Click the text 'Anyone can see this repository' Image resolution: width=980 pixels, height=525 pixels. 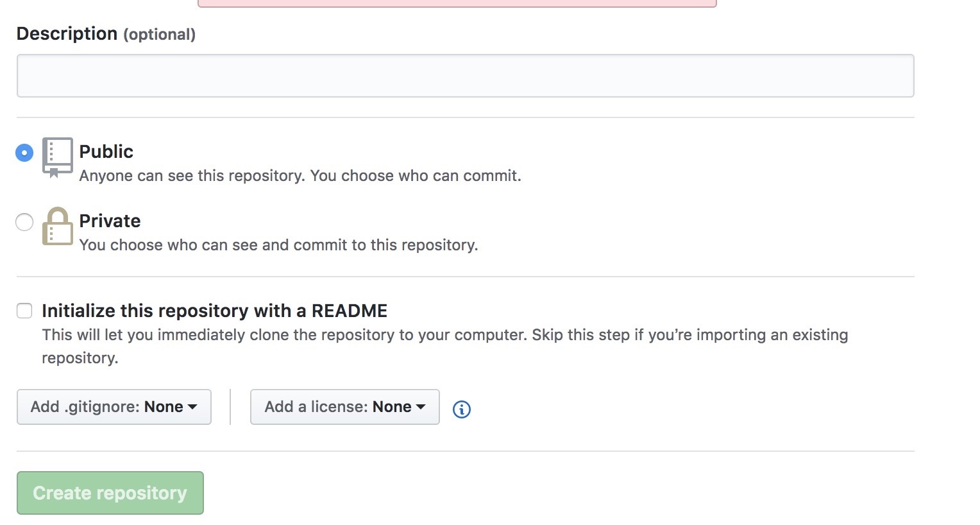coord(192,176)
